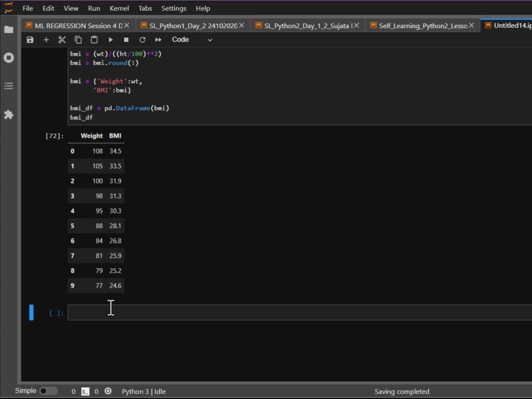This screenshot has height=399, width=532.
Task: Open the File menu
Action: click(x=28, y=8)
